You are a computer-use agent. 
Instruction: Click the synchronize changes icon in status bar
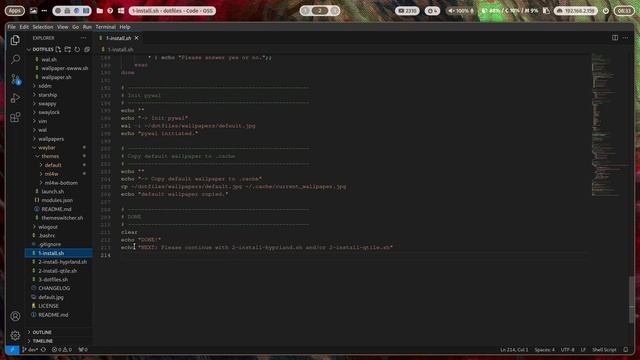(x=43, y=350)
